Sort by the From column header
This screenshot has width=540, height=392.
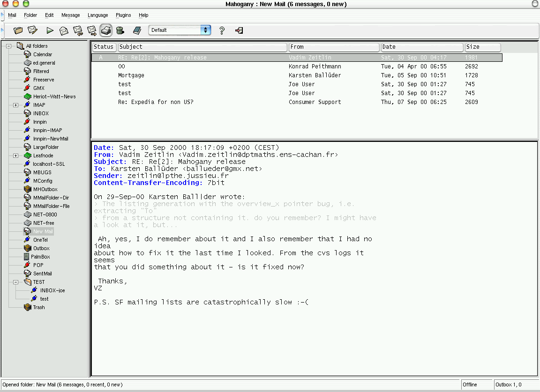point(334,47)
